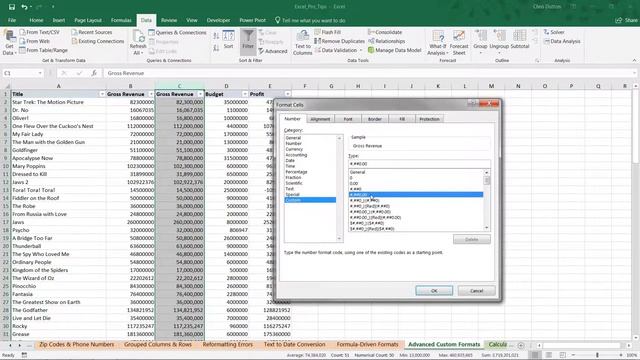This screenshot has height=360, width=640.
Task: Switch to the Formulas ribbon tab
Action: 121,20
